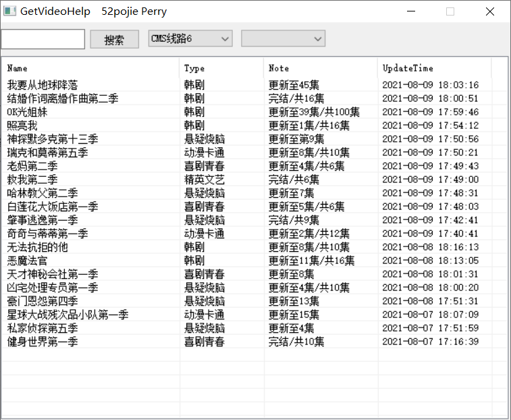Viewport: 511px width, 420px height.
Task: Open the CMS线路6 source dropdown
Action: pos(190,38)
